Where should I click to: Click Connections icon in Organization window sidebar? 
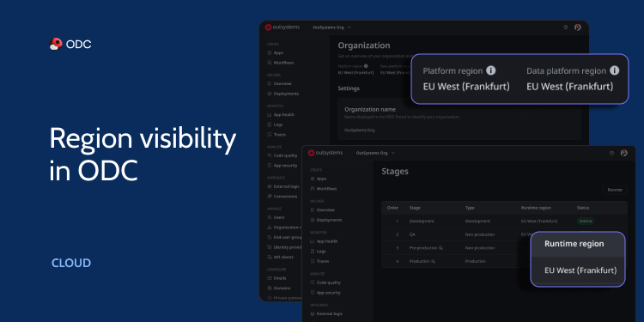click(270, 197)
